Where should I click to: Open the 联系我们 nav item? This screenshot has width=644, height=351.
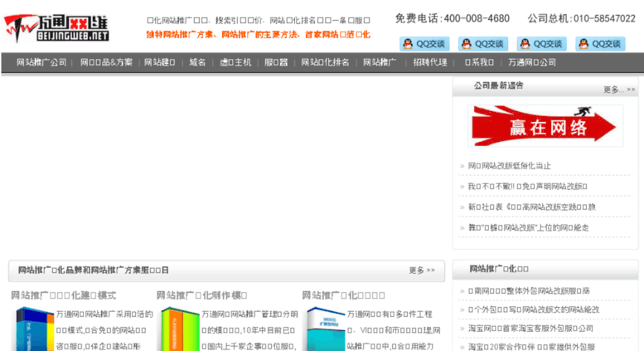[479, 62]
